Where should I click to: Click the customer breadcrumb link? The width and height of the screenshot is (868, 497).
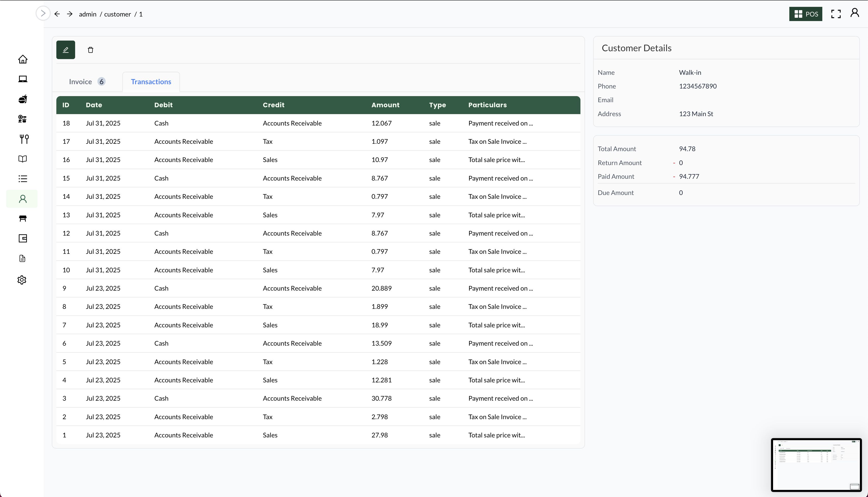click(x=117, y=14)
